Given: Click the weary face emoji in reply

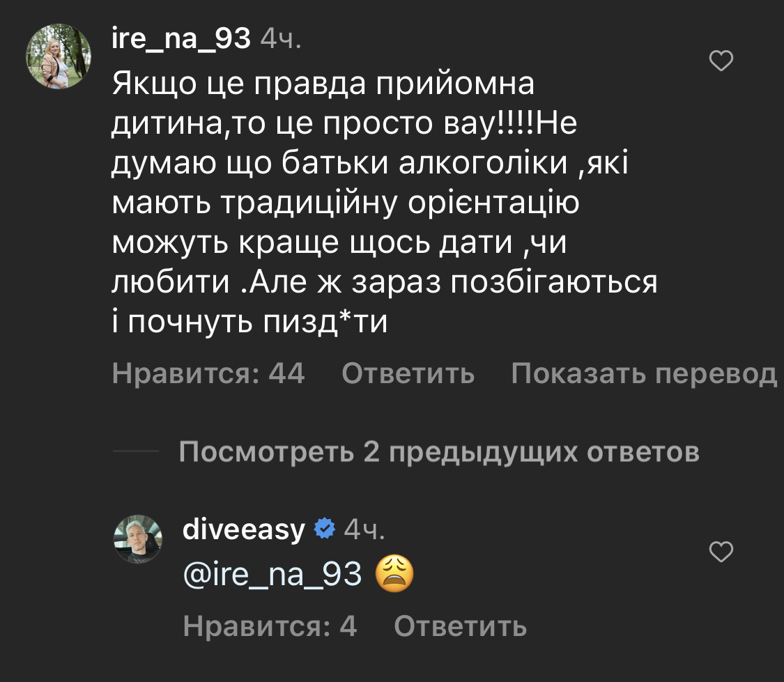Looking at the screenshot, I should [394, 575].
